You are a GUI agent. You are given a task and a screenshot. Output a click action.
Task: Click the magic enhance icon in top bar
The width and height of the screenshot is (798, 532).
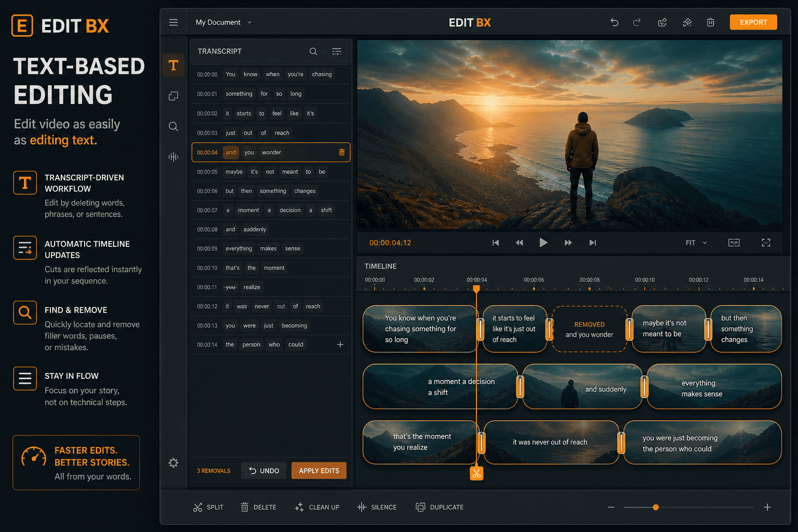(687, 22)
